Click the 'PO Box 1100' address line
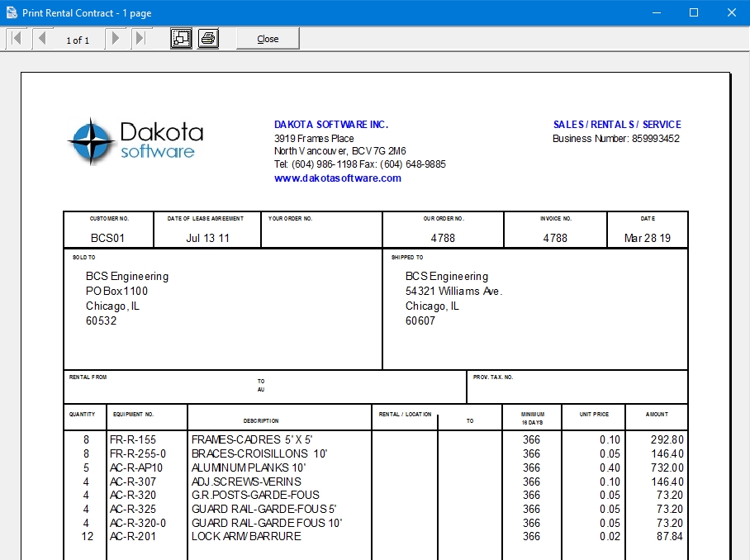 [x=116, y=292]
